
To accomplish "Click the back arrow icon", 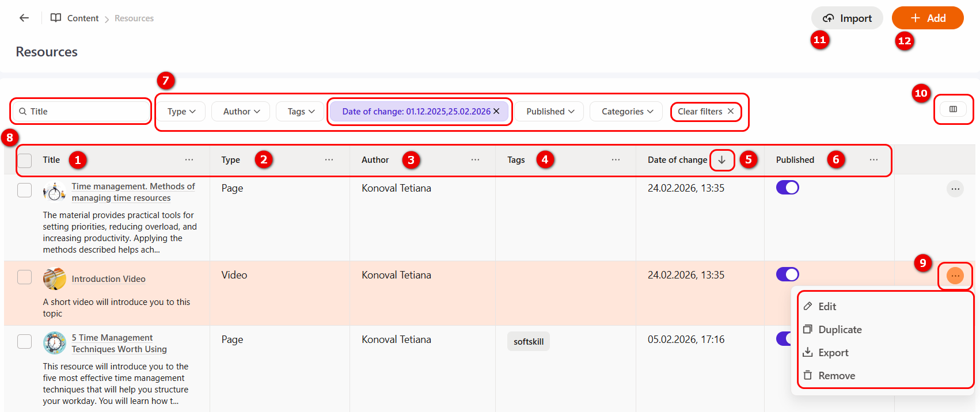I will pyautogui.click(x=24, y=18).
